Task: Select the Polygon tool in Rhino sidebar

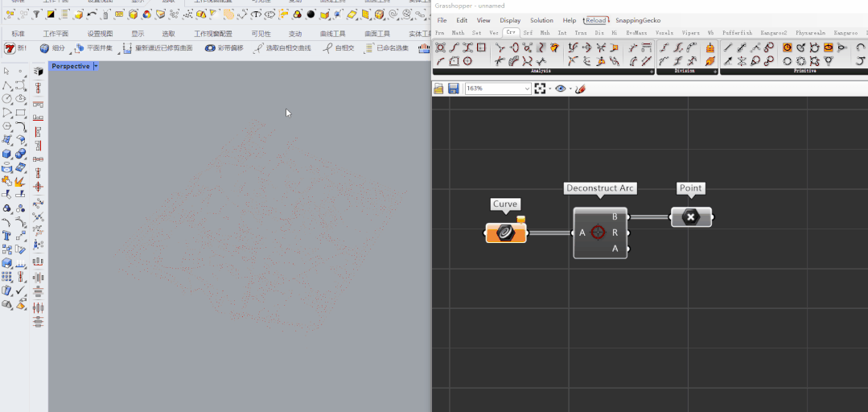Action: pyautogui.click(x=7, y=126)
